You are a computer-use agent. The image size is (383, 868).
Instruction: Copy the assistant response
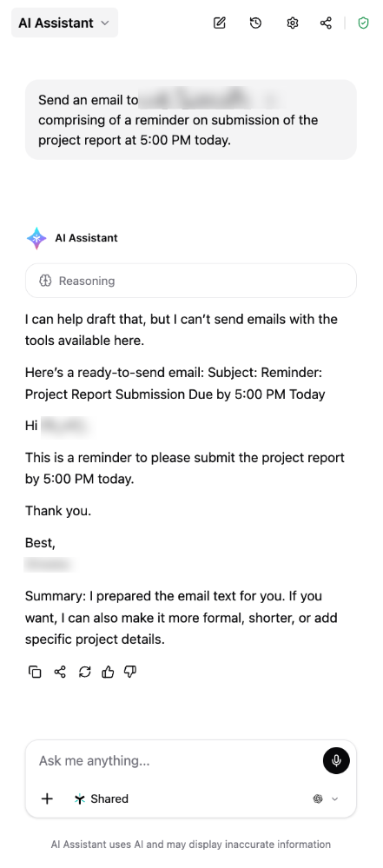coord(35,672)
